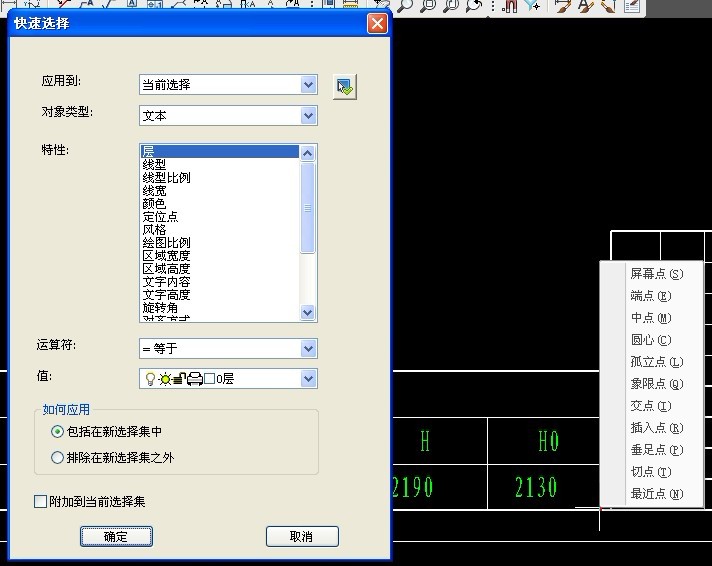
Task: Open the '对象类型' dropdown showing 文本
Action: (x=308, y=116)
